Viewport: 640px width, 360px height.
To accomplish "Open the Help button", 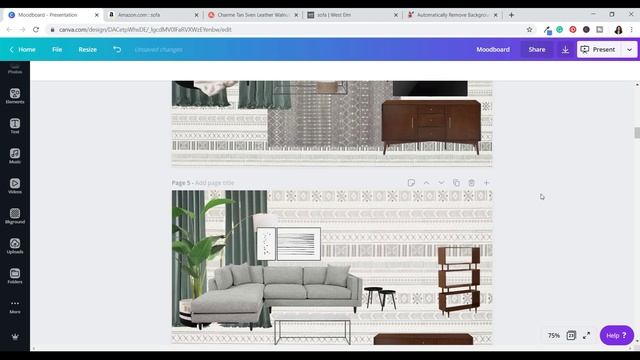I will pos(616,336).
